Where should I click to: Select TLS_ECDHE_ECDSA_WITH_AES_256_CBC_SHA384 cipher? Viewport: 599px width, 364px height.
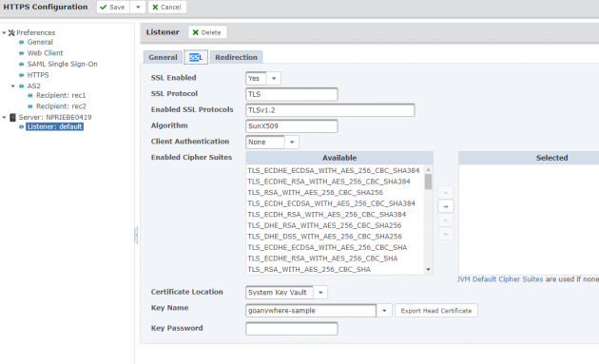(334, 171)
